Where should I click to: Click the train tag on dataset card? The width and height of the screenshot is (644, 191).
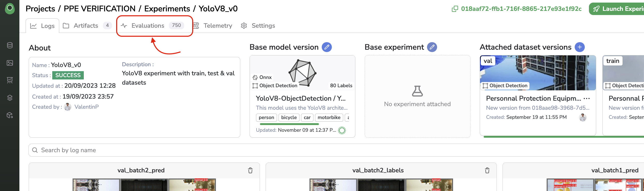[613, 61]
